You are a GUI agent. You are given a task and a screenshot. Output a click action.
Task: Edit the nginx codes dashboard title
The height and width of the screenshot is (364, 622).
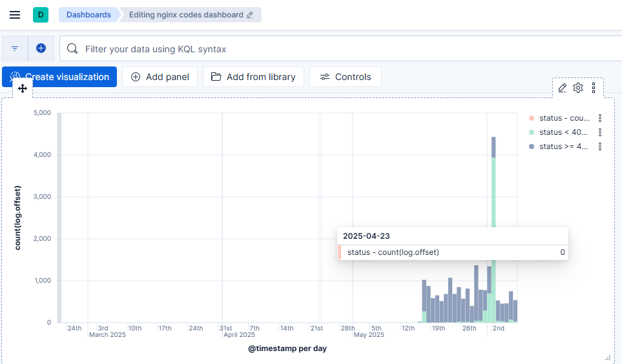pyautogui.click(x=186, y=15)
